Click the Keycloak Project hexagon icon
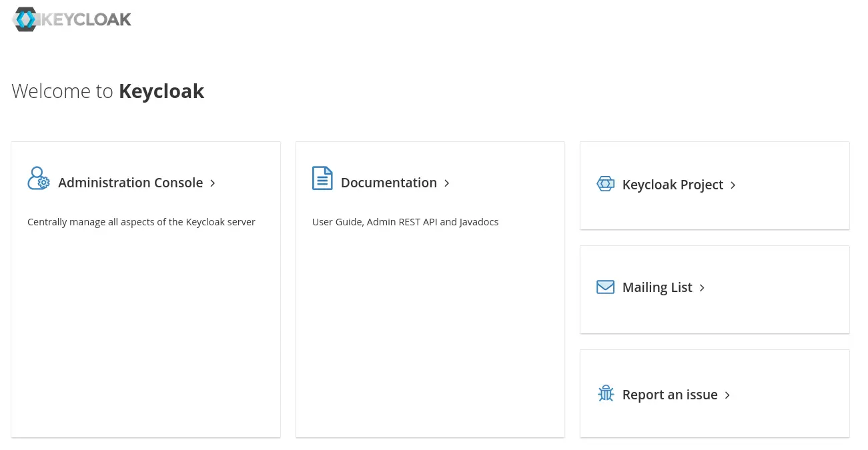This screenshot has width=868, height=450. 605,183
